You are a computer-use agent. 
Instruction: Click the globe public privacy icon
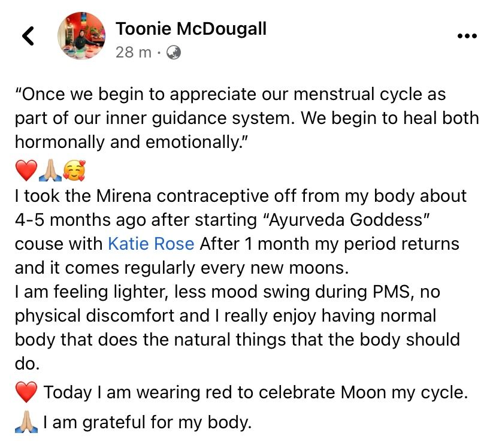pyautogui.click(x=173, y=52)
